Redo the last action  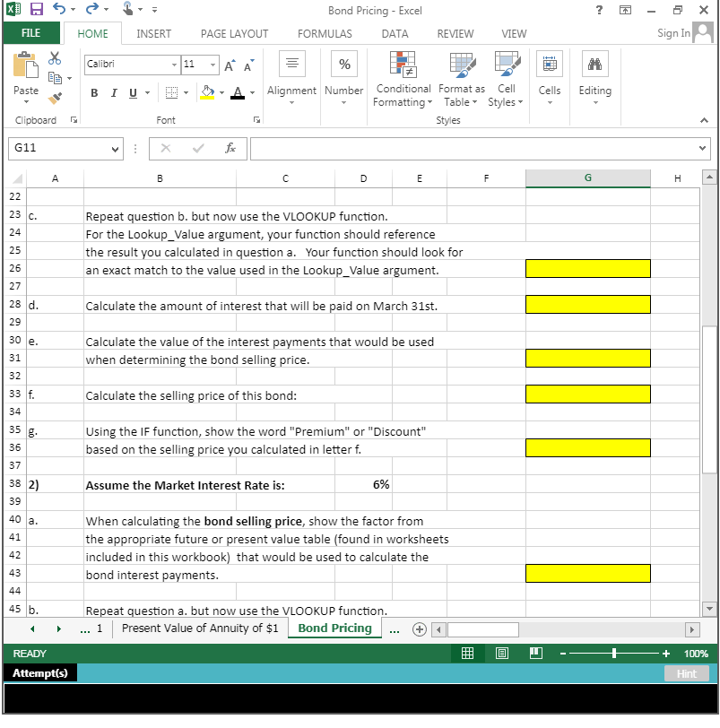tap(92, 8)
